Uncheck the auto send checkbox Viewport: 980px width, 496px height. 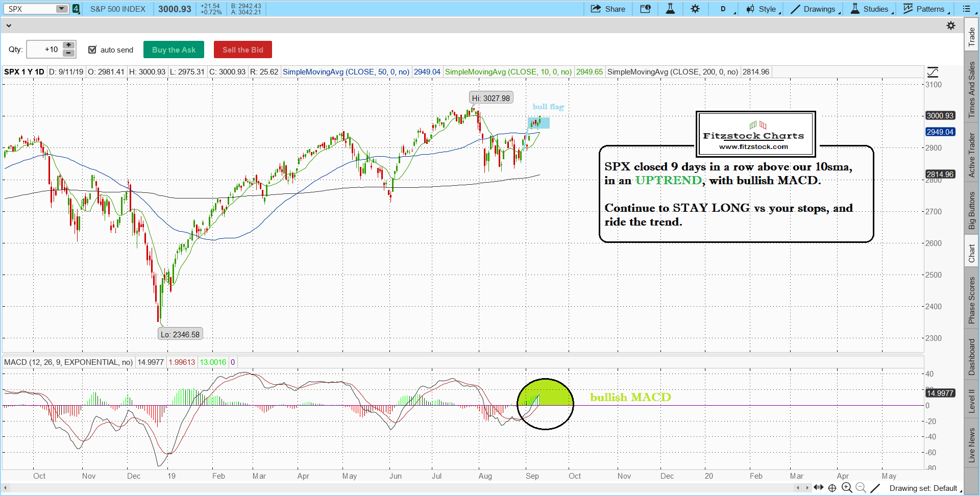(92, 49)
